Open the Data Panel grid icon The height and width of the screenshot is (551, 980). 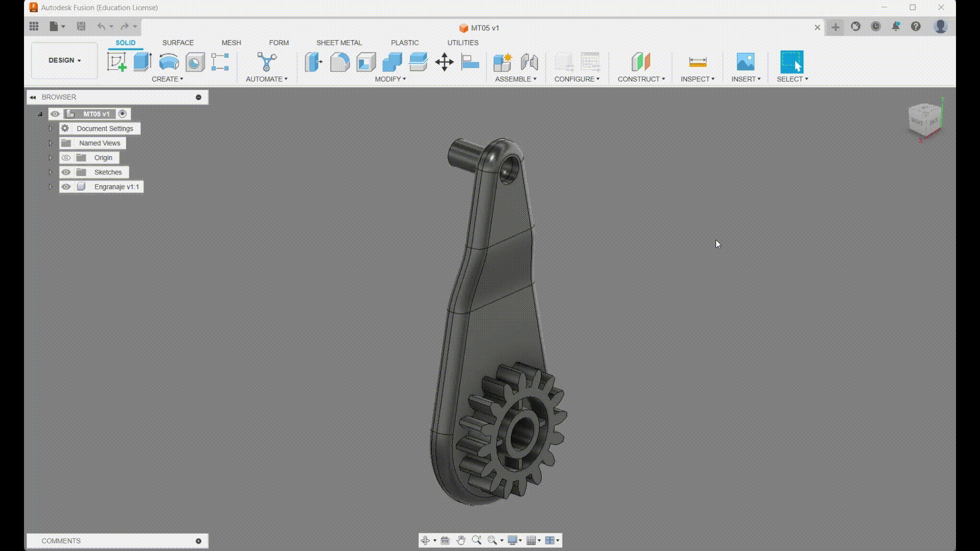(34, 26)
